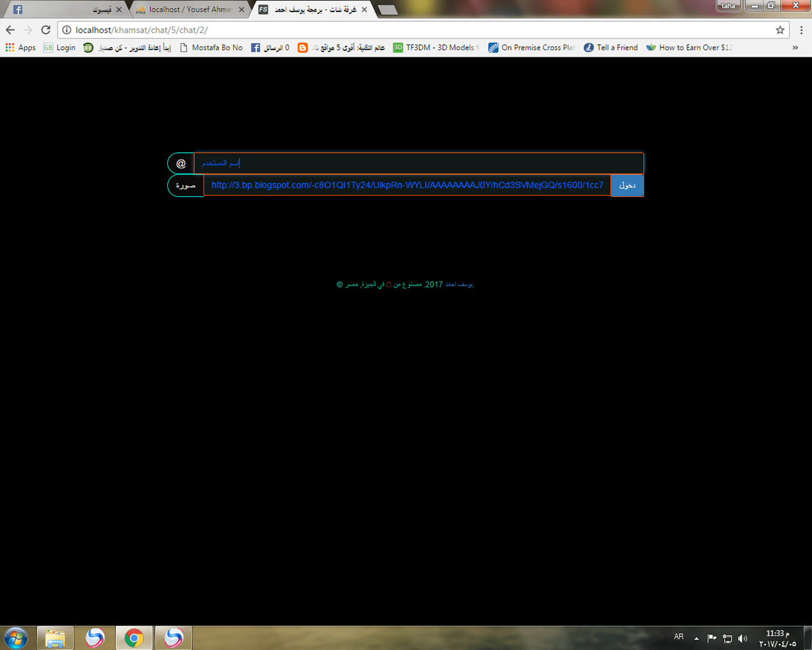This screenshot has width=812, height=650.
Task: Open the Action Center flag icon
Action: (x=712, y=638)
